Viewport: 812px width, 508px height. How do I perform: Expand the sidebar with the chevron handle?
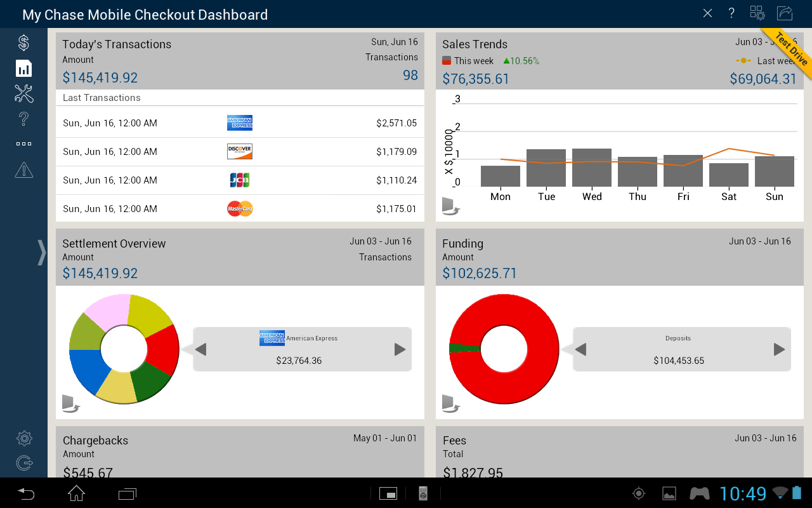coord(42,252)
